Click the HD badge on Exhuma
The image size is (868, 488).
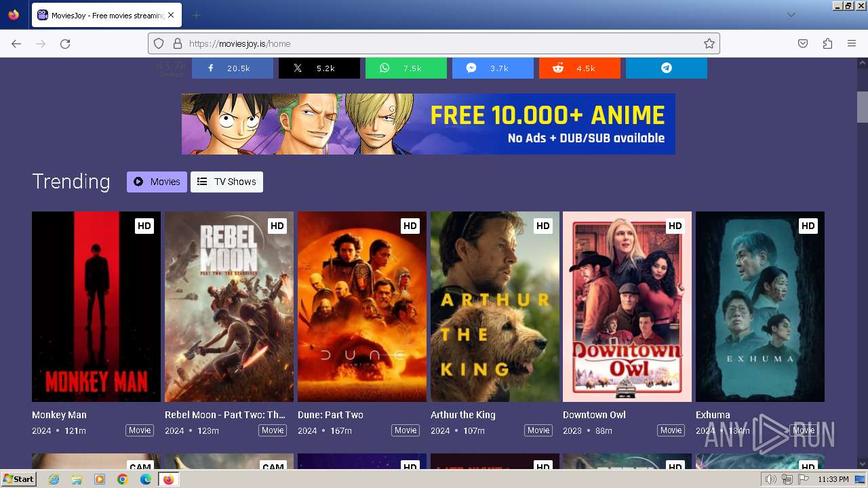click(x=808, y=226)
